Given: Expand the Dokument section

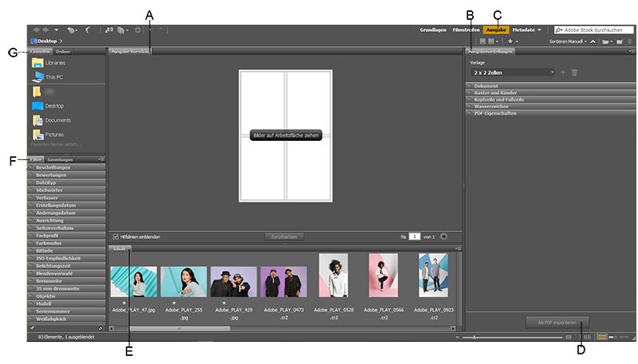Looking at the screenshot, I should 550,86.
